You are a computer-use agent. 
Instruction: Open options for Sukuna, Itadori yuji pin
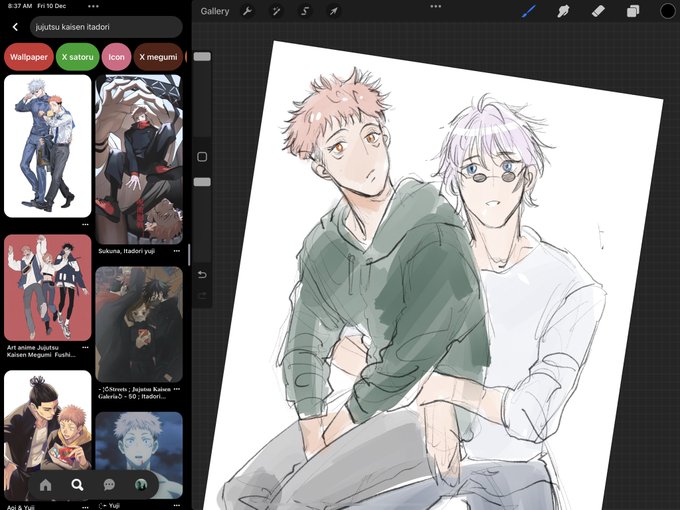point(177,251)
